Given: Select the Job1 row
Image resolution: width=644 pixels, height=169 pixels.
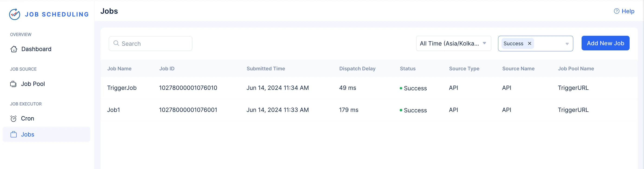Looking at the screenshot, I should [369, 110].
